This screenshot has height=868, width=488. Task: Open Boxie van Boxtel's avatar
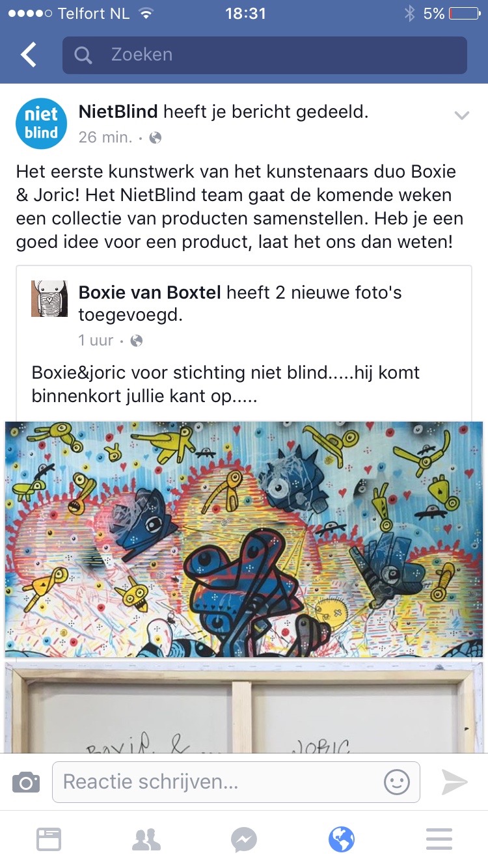pyautogui.click(x=49, y=298)
